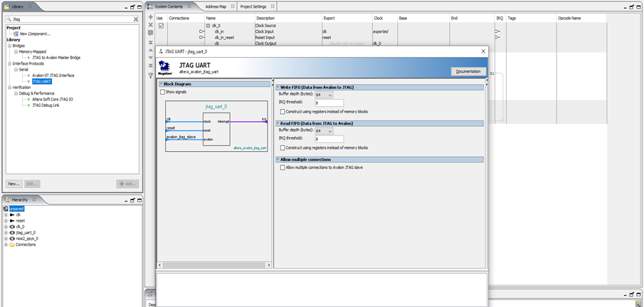This screenshot has height=307, width=644.
Task: Click the New Component icon under Project
Action: tap(16, 33)
